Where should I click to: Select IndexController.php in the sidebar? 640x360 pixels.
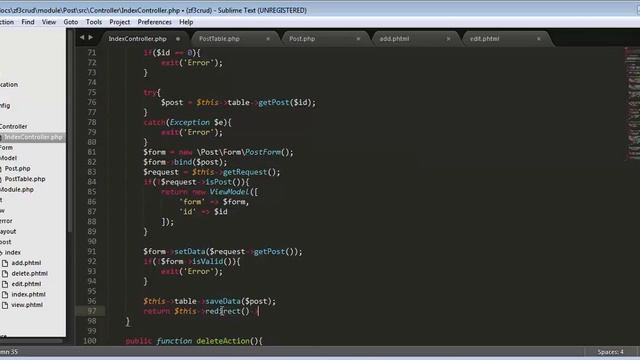(33, 137)
